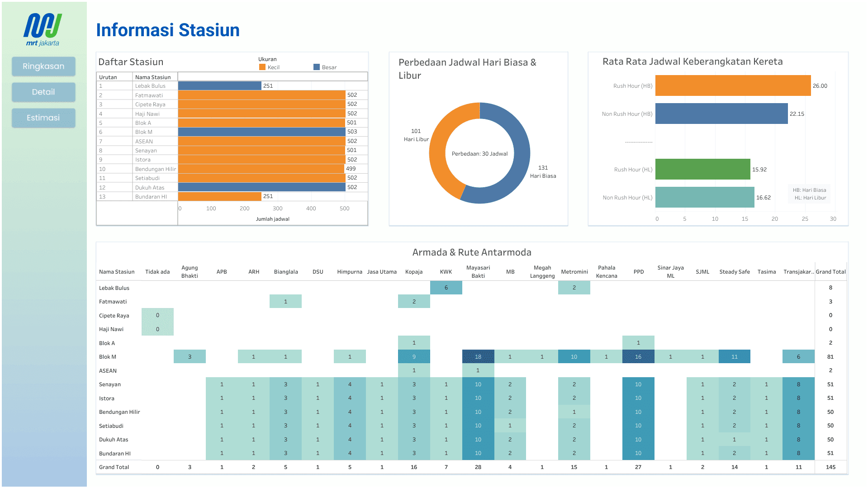
Task: Open the Ringkasan page
Action: 43,66
